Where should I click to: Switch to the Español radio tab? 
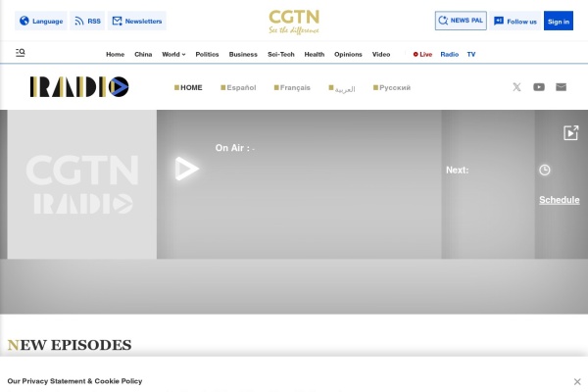click(238, 87)
